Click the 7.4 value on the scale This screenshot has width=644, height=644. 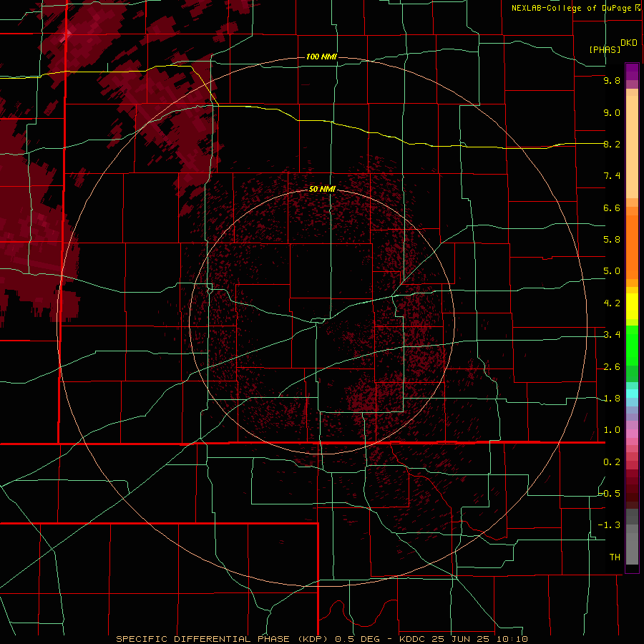[612, 176]
